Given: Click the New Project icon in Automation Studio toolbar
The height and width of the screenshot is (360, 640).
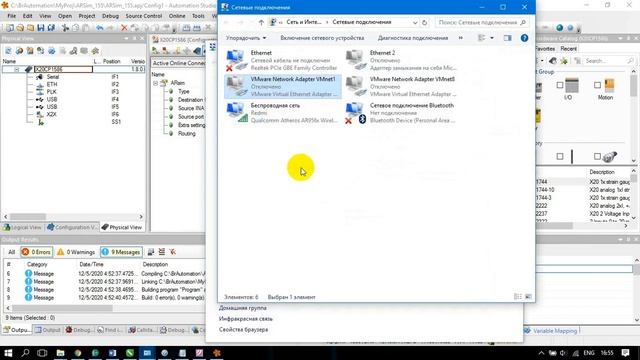Looking at the screenshot, I should point(9,28).
